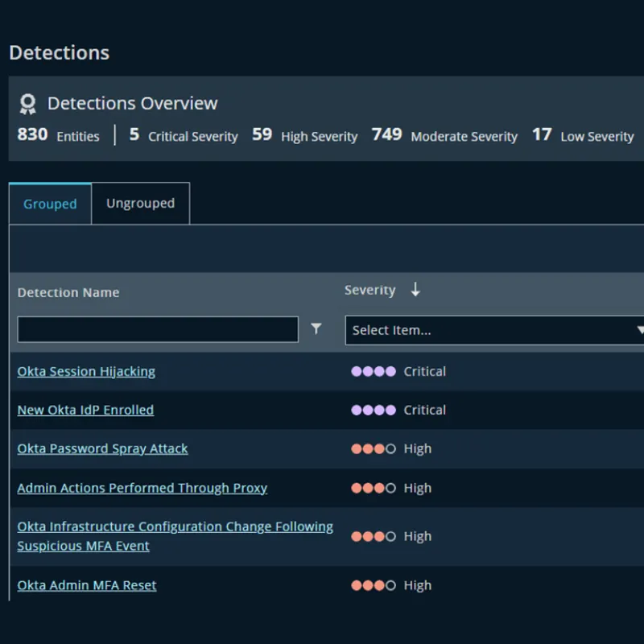Click the Severity column header label
The width and height of the screenshot is (644, 644).
[369, 290]
